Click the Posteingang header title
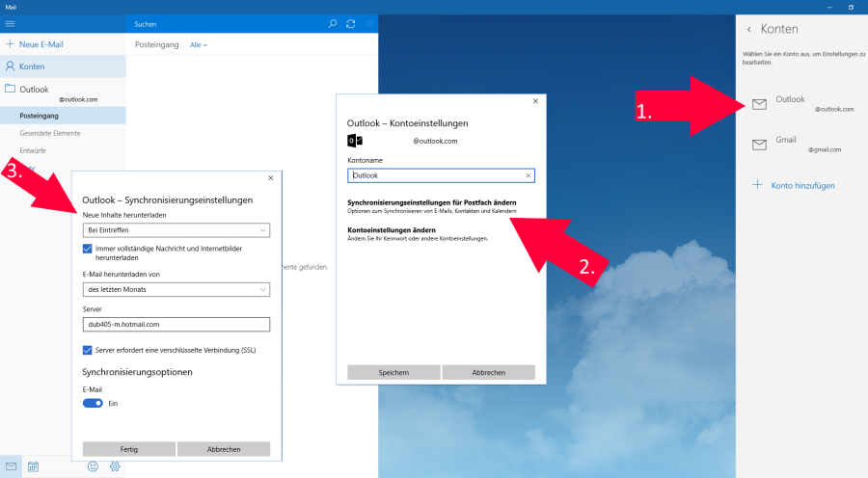The image size is (868, 478). coord(156,44)
